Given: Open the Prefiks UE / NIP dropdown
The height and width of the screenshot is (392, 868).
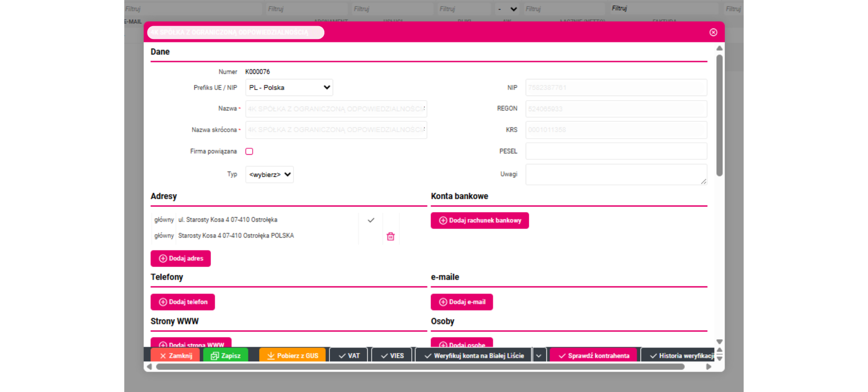Looking at the screenshot, I should tap(289, 88).
